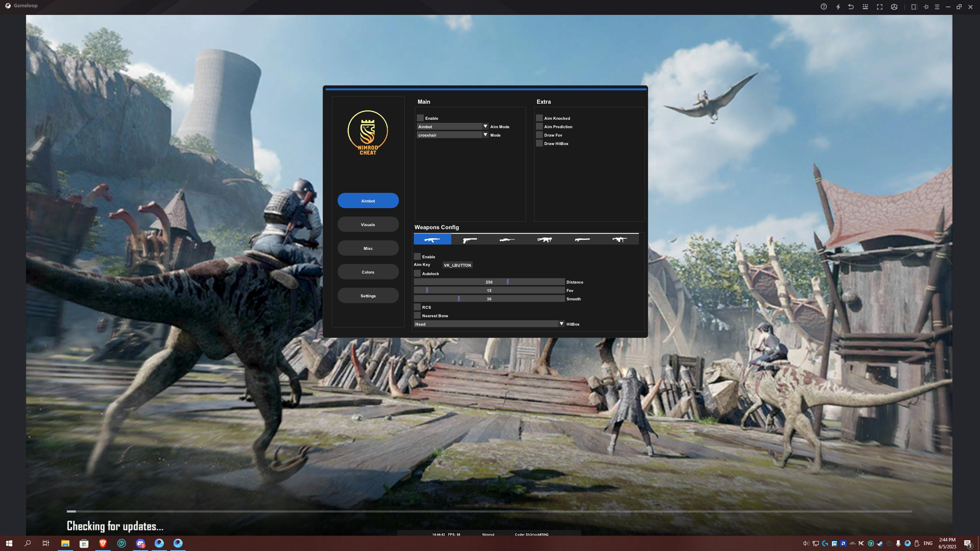This screenshot has width=980, height=551.
Task: Click the taskbar clock showing 2:44 PM
Action: coord(947,543)
